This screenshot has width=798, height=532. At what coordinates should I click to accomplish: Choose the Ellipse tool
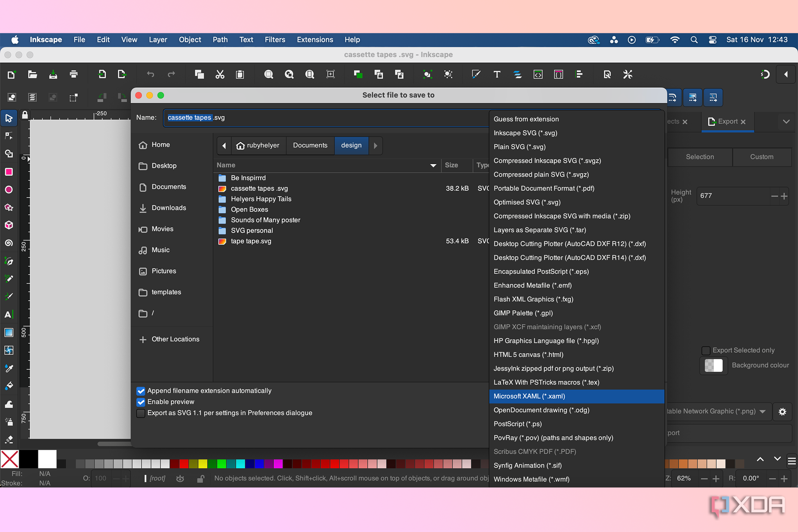9,190
